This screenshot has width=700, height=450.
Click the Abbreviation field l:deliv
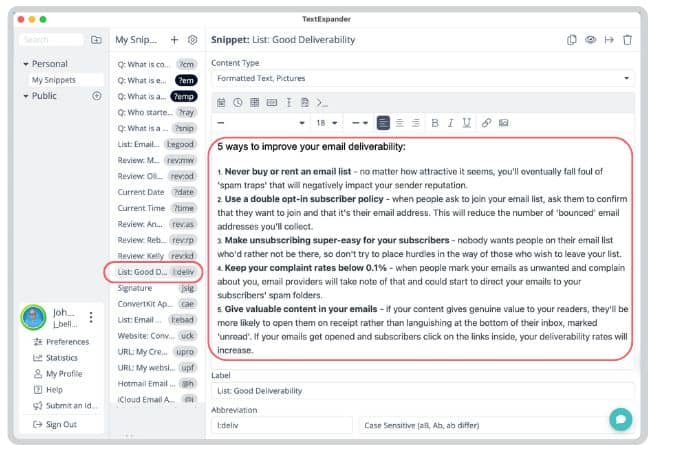pyautogui.click(x=282, y=425)
